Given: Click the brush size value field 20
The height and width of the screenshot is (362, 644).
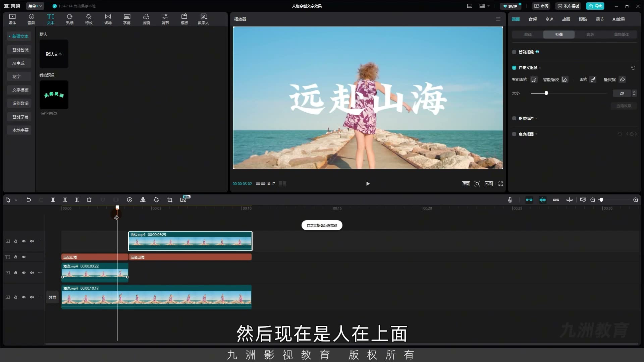Looking at the screenshot, I should tap(622, 93).
